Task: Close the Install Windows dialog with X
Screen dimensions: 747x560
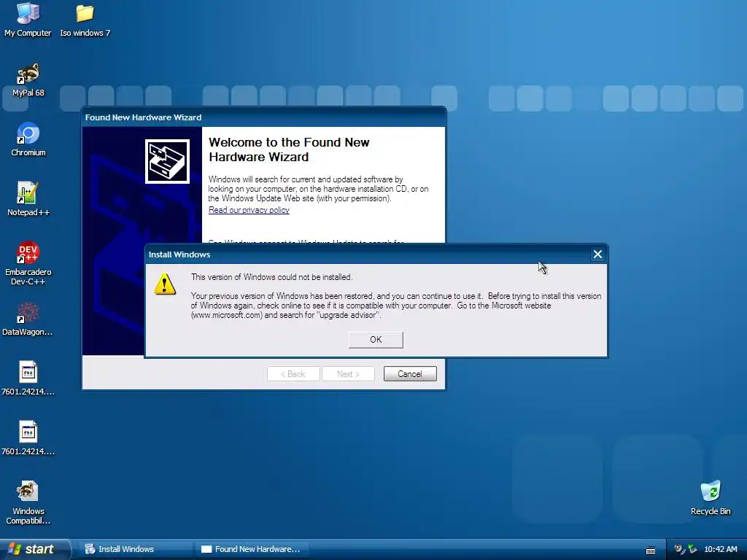Action: click(597, 254)
